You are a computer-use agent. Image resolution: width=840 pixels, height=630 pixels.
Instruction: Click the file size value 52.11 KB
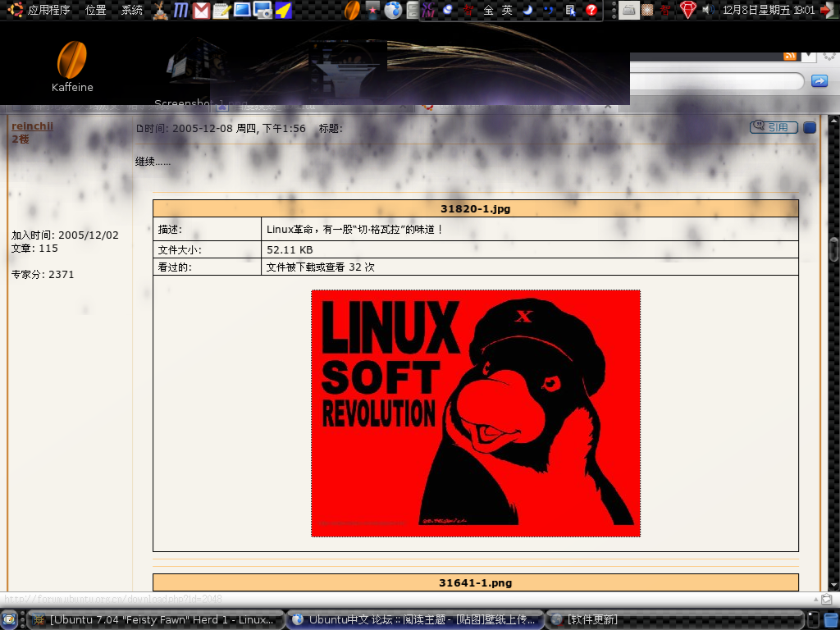[x=290, y=249]
